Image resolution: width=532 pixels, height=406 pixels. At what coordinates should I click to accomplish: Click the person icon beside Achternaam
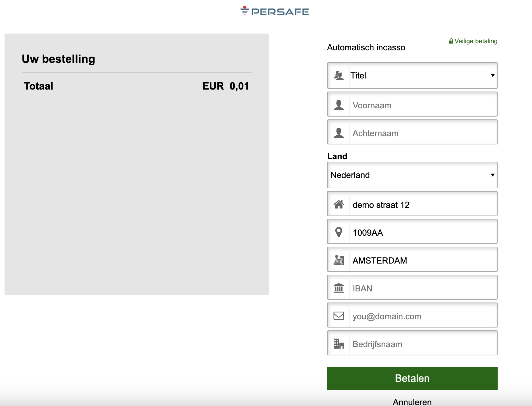[x=338, y=133]
